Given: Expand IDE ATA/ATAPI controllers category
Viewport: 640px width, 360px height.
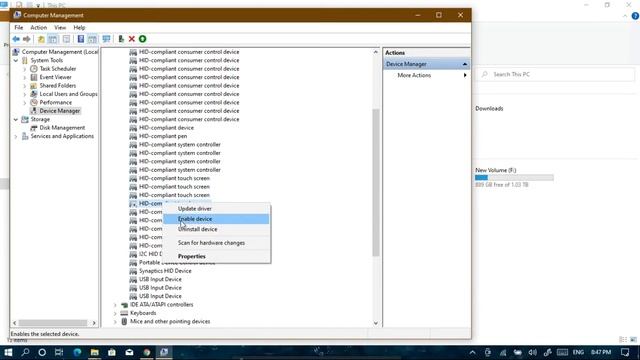Looking at the screenshot, I should pyautogui.click(x=115, y=305).
